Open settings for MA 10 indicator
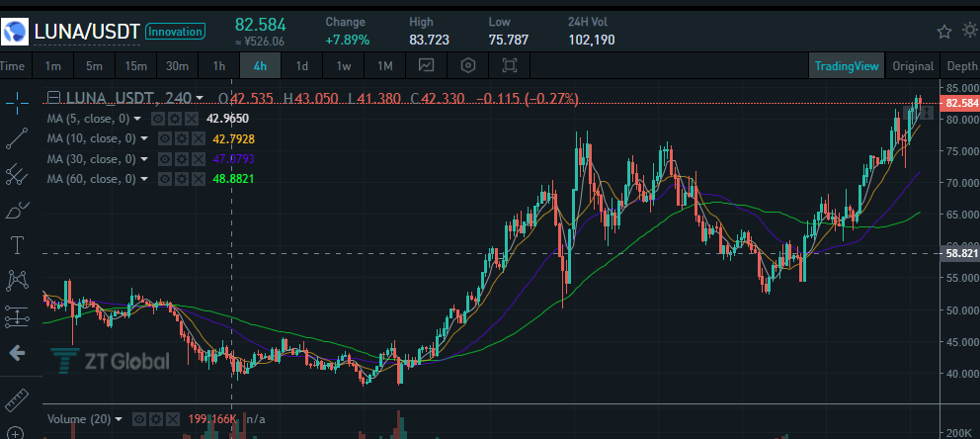Screen dimensions: 980x439 tap(181, 138)
